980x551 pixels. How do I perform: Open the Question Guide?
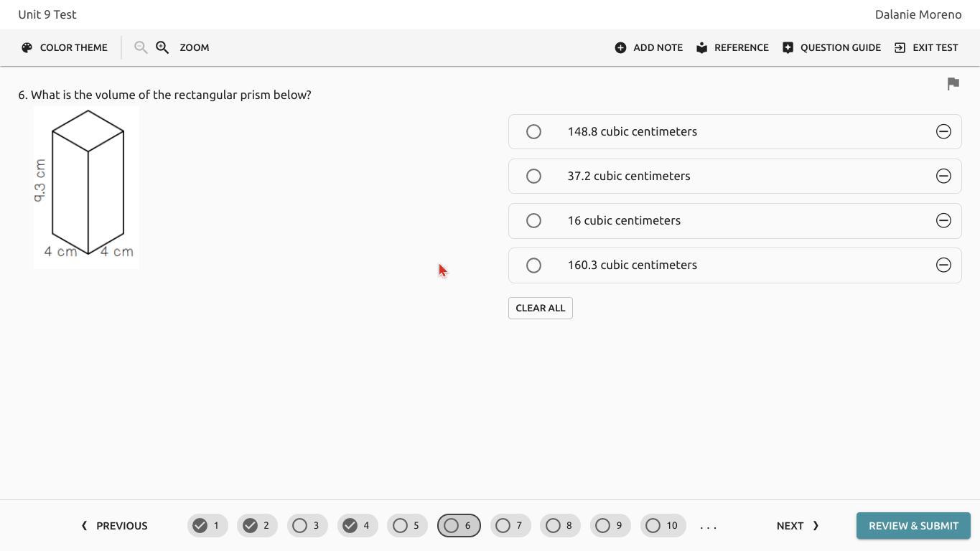831,47
